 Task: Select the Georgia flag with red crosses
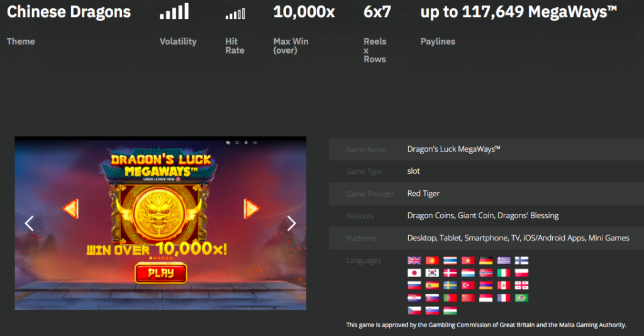[x=521, y=285]
